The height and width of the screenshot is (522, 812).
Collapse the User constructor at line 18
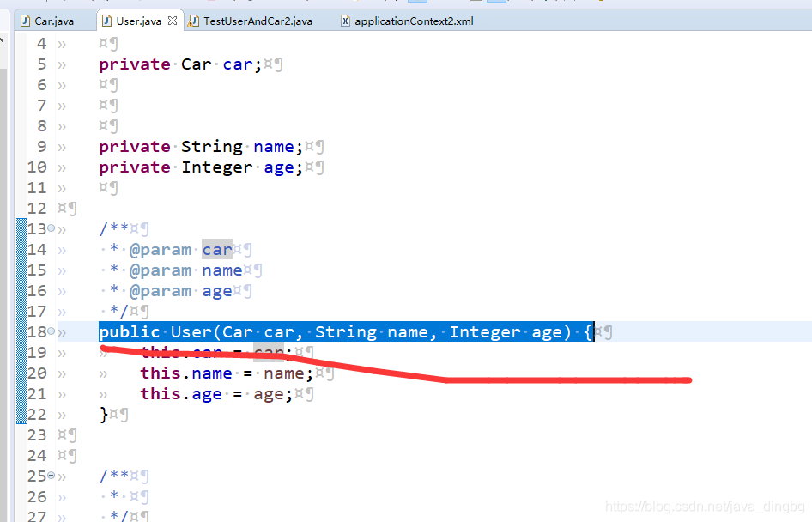(x=51, y=331)
